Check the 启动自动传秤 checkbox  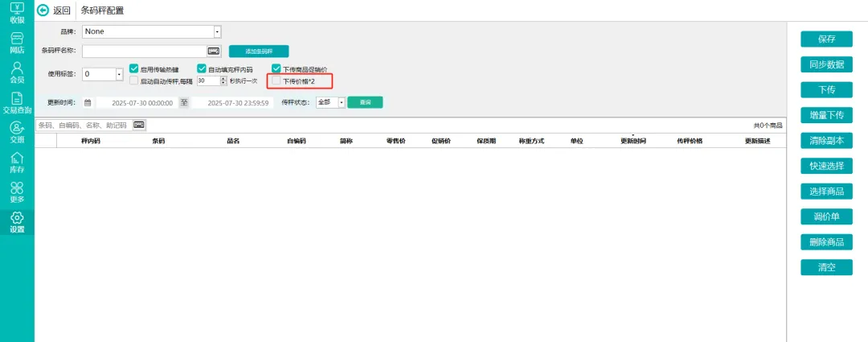pos(134,81)
